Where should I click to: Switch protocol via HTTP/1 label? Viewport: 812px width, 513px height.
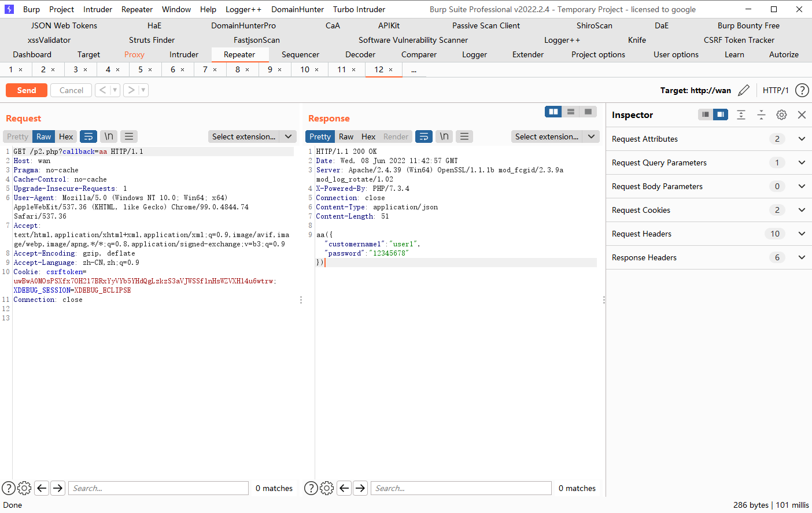776,90
